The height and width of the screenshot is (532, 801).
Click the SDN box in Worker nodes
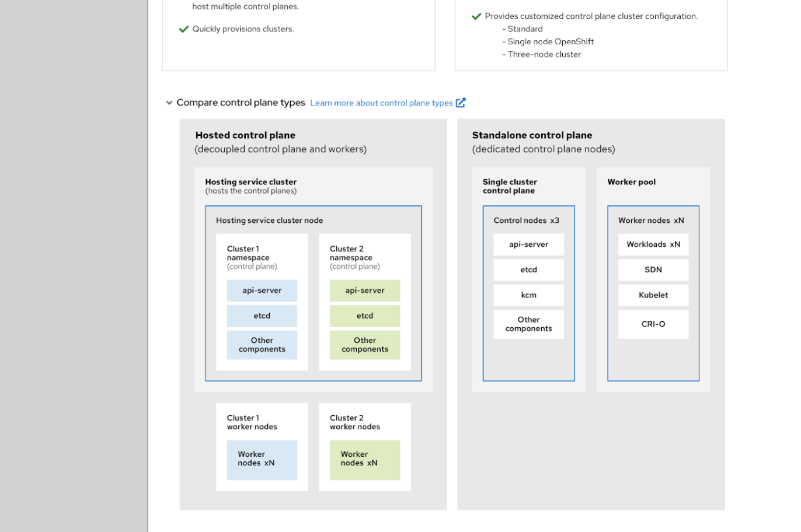(653, 269)
